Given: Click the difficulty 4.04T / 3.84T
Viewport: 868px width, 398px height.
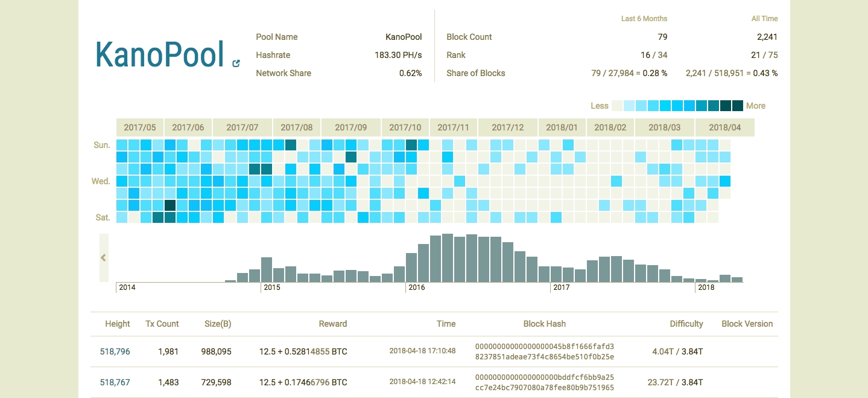Looking at the screenshot, I should 678,351.
